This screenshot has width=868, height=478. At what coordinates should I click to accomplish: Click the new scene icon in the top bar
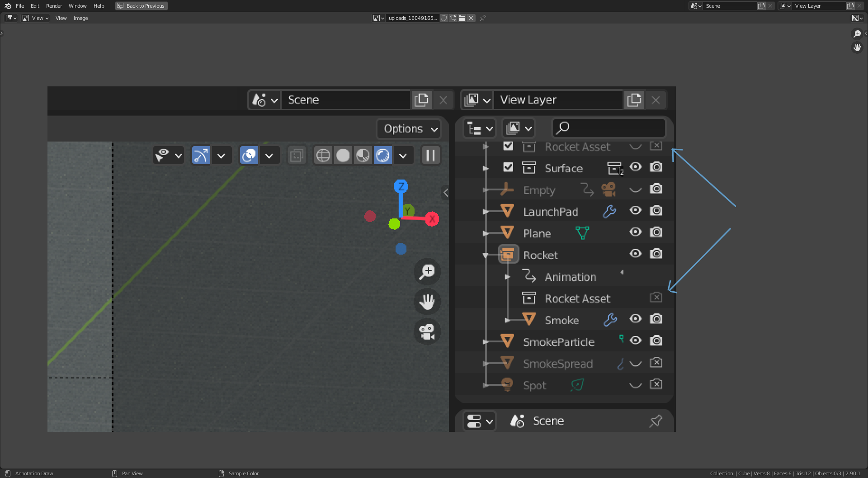tap(761, 6)
